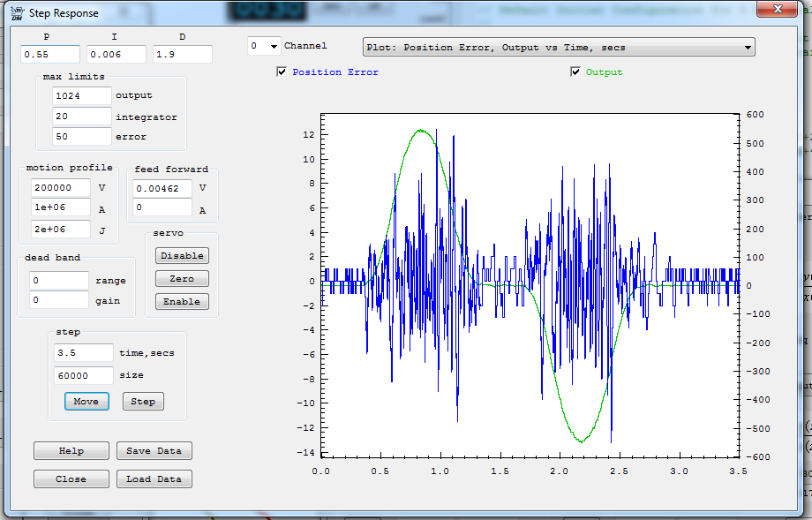Toggle the Output checkbox
Viewport: 812px width, 520px height.
pos(576,72)
